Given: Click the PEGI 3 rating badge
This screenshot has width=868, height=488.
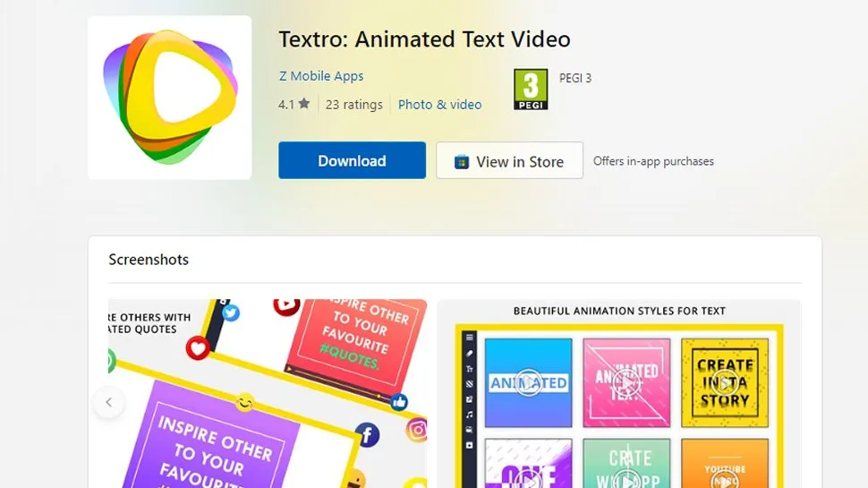Looking at the screenshot, I should pyautogui.click(x=531, y=90).
